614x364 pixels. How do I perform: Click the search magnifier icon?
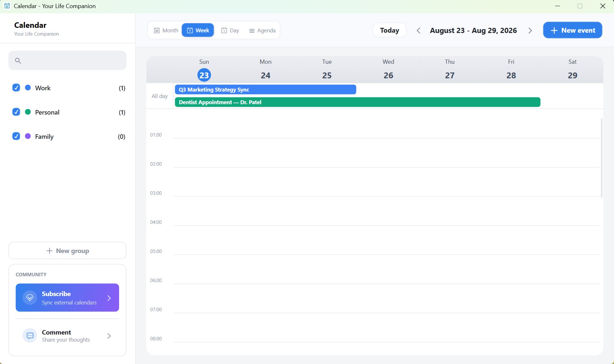click(18, 61)
